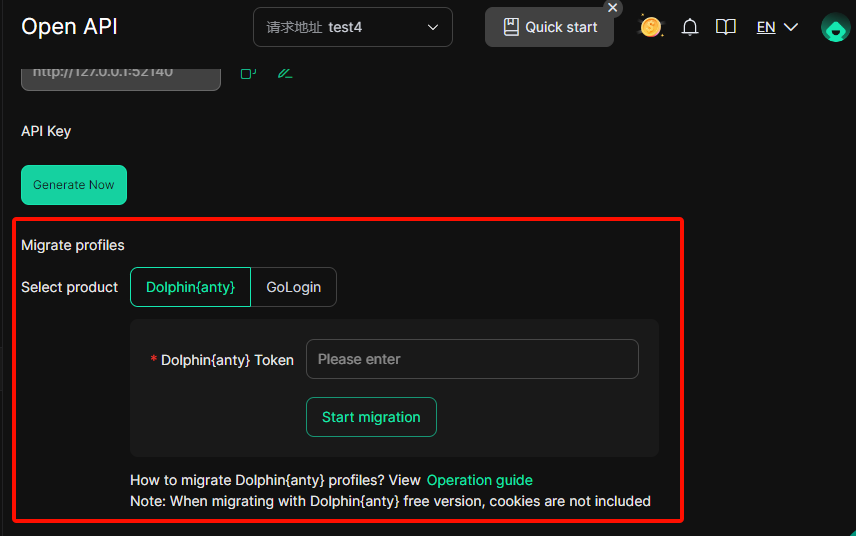Click the Start migration button

(x=371, y=417)
